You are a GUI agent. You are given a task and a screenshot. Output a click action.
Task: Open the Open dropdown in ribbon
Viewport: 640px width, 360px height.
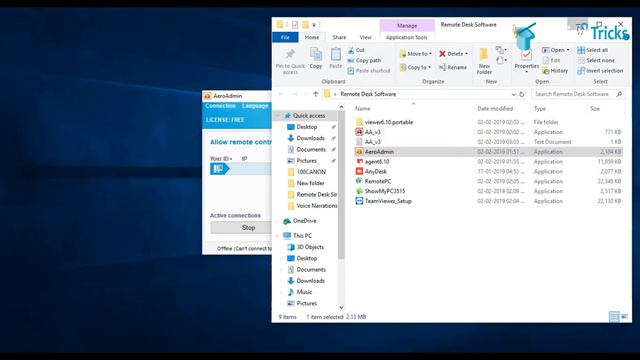click(556, 50)
